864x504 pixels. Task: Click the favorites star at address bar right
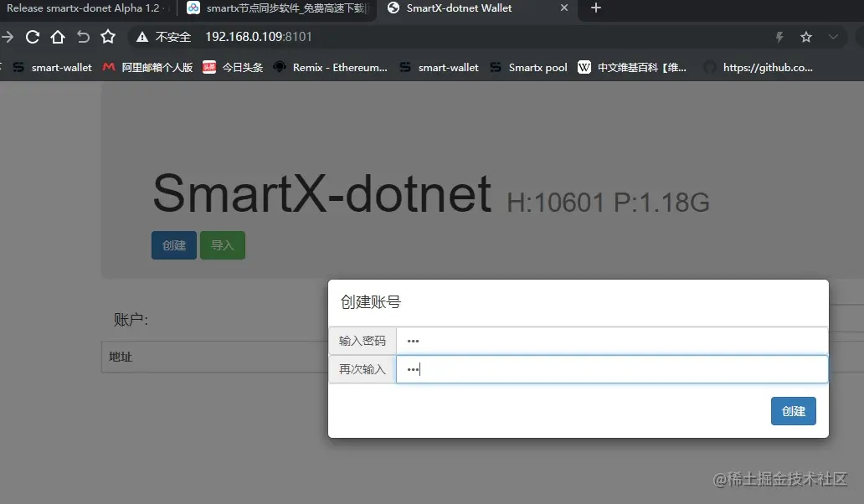806,37
